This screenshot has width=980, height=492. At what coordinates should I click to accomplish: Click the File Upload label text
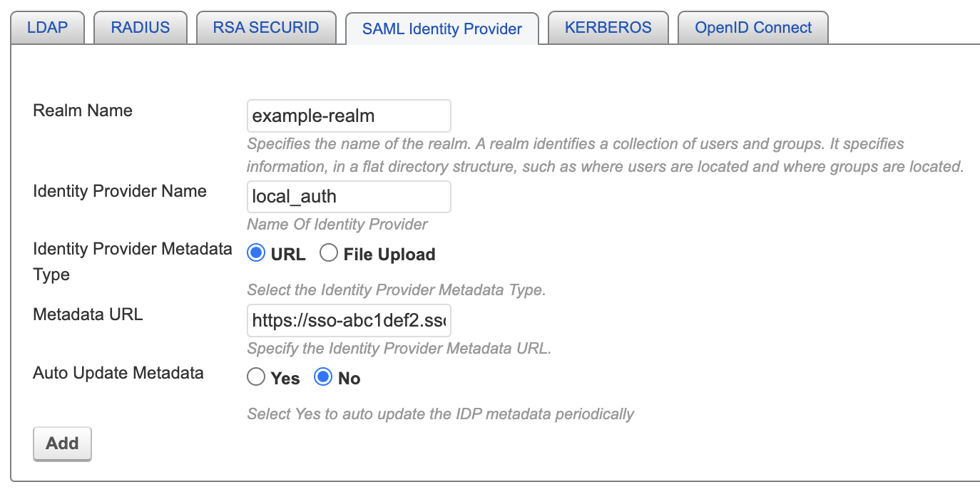388,254
